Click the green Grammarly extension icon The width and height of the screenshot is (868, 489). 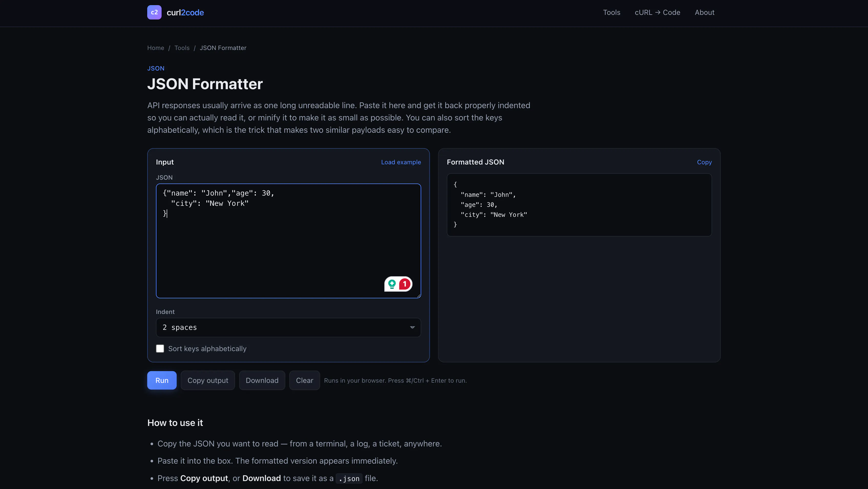[391, 284]
